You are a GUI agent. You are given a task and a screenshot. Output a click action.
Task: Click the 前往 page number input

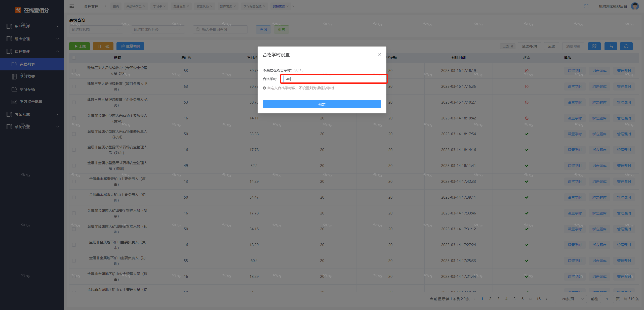click(607, 299)
